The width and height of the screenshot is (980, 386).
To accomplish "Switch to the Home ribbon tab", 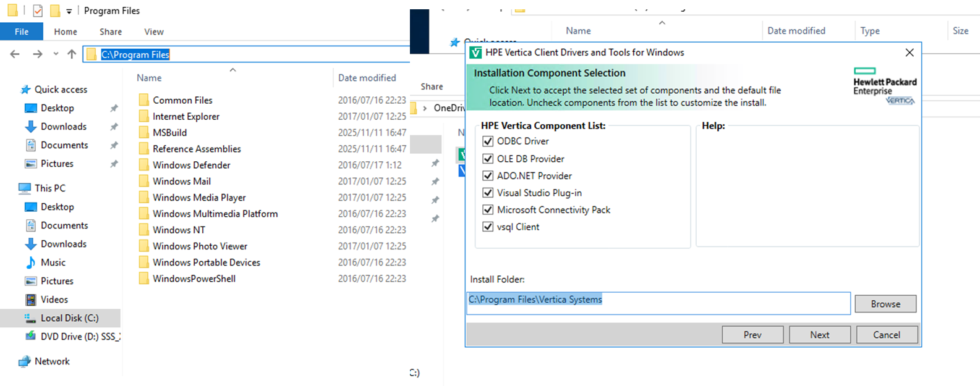I will (x=66, y=31).
